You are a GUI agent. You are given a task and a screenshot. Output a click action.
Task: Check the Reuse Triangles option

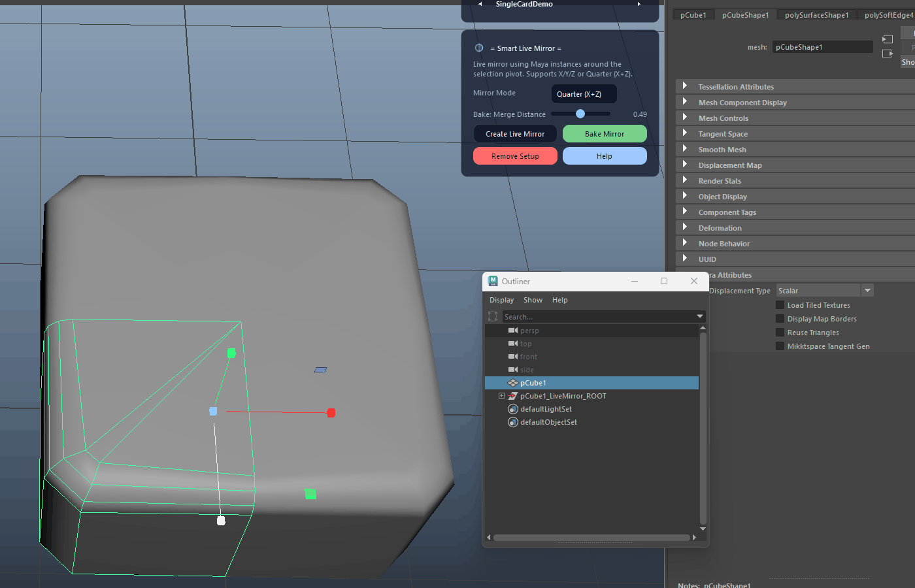click(x=780, y=333)
